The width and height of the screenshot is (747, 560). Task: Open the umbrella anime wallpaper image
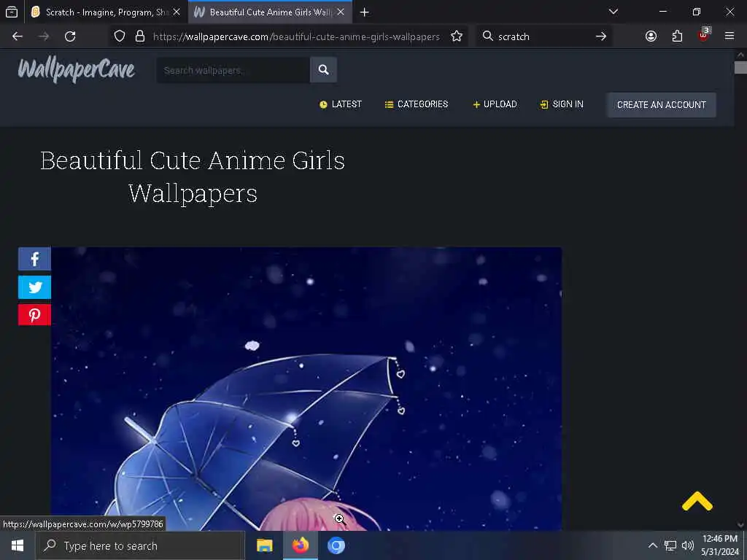click(x=306, y=389)
